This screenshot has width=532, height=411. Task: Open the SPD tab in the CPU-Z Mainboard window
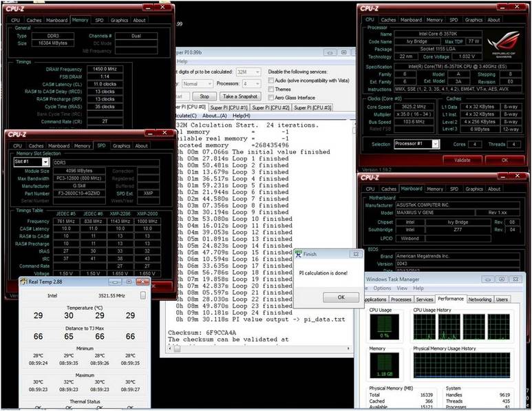coord(454,189)
